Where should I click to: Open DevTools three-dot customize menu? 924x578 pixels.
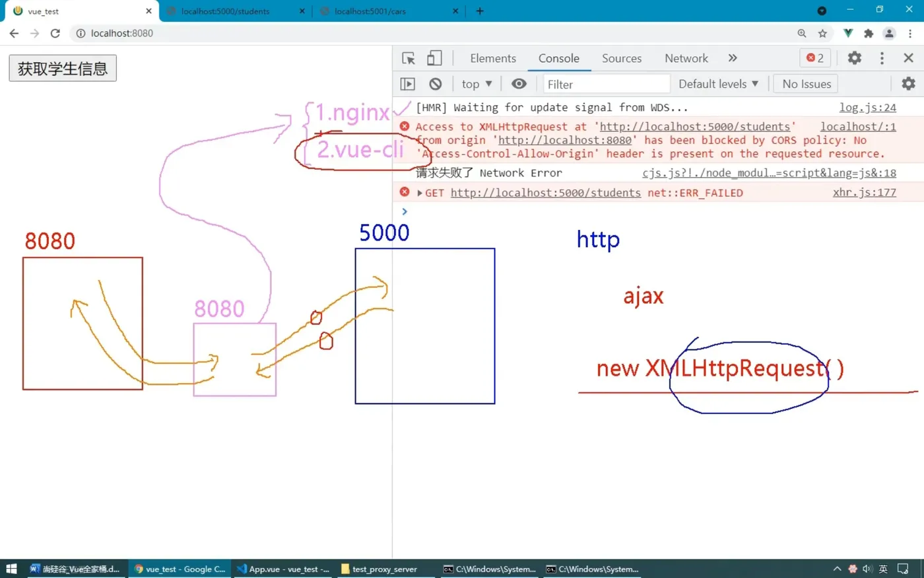coord(882,58)
